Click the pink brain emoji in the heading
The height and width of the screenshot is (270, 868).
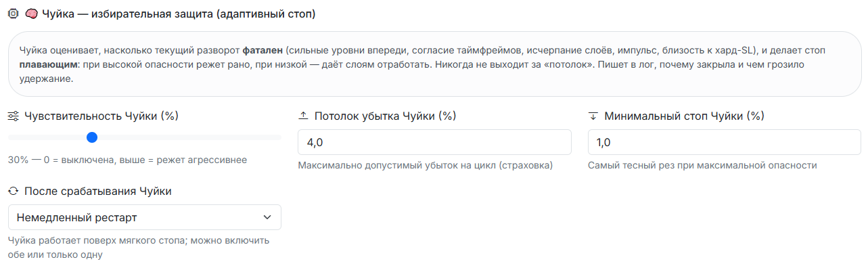coord(30,14)
